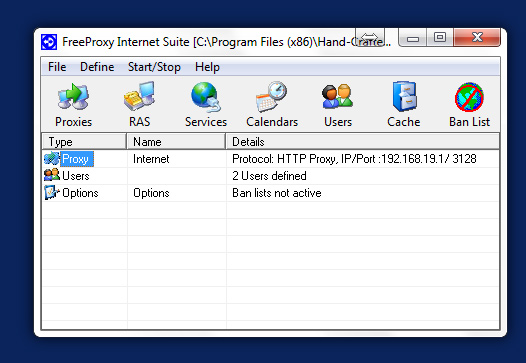Image resolution: width=526 pixels, height=363 pixels.
Task: Click 'Ban lists not active' details text
Action: point(277,193)
